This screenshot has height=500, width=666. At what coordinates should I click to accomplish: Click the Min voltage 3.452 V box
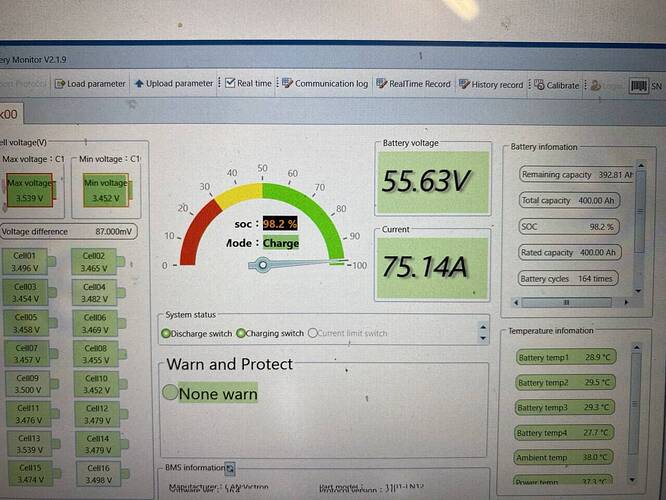(106, 190)
